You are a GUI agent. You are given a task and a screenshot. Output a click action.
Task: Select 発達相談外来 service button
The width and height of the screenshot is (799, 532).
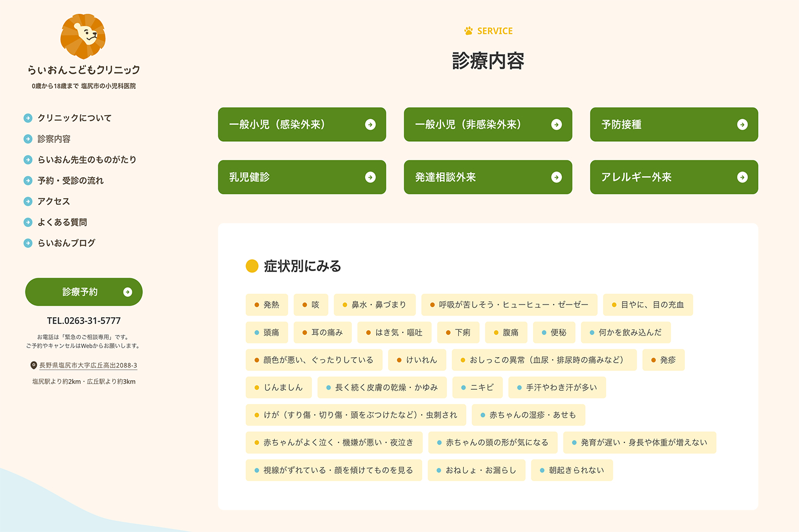pyautogui.click(x=488, y=177)
